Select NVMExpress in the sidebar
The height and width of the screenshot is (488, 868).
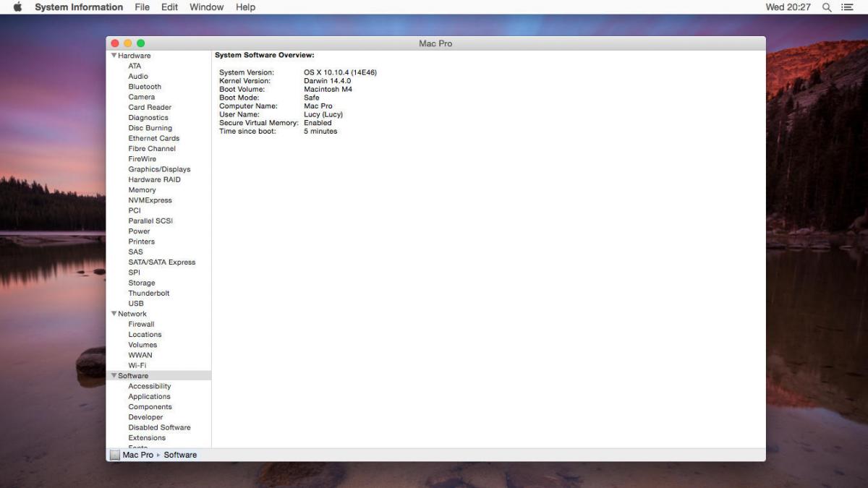coord(150,200)
